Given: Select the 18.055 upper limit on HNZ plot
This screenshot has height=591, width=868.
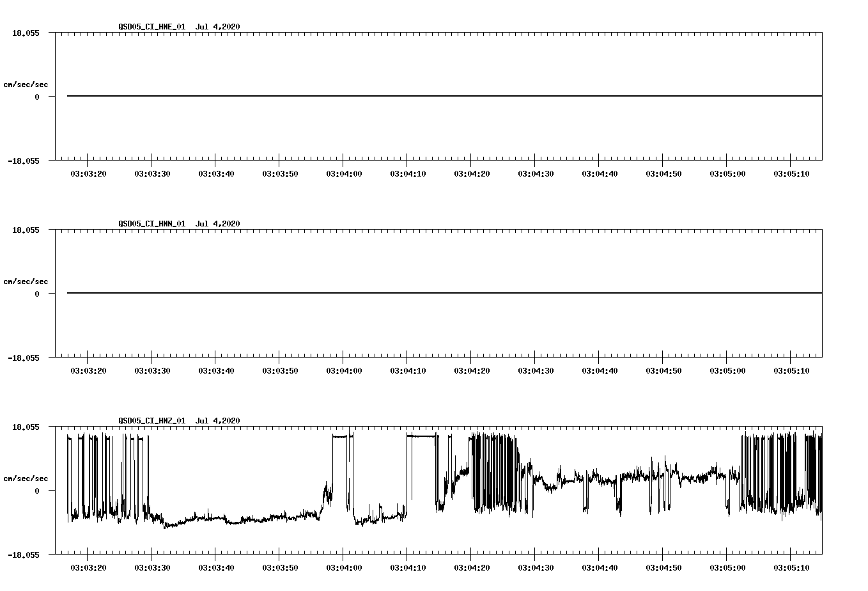Looking at the screenshot, I should 26,427.
